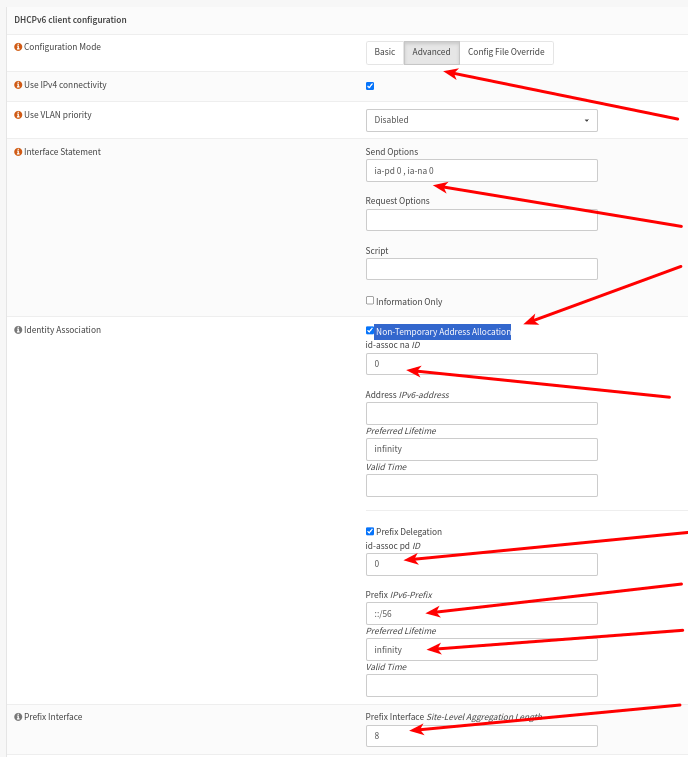Click the Prefix IPv6-Prefix field

pyautogui.click(x=481, y=613)
